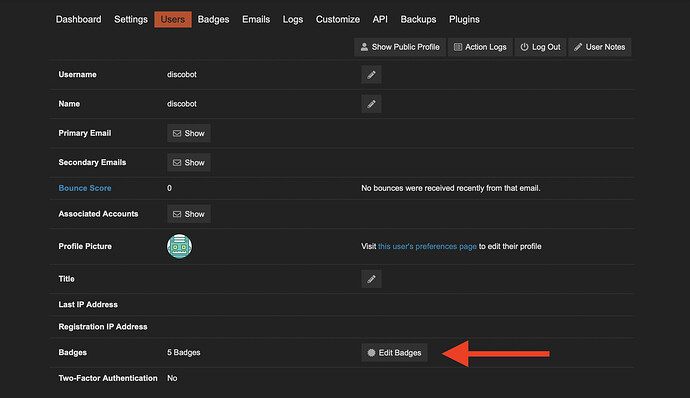Click 'No bounces were received recently' text
Viewport: 690px width, 398px height.
(451, 188)
